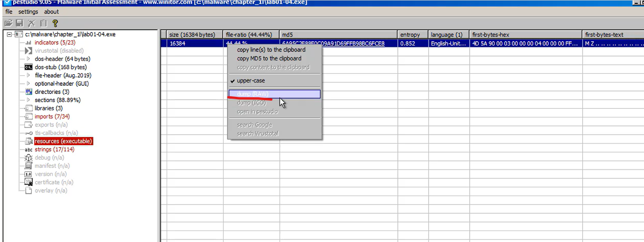Click the strings abc icon

point(28,150)
